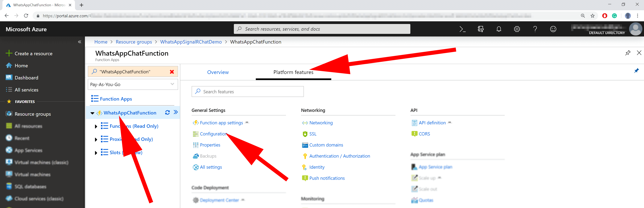Close the WhatsAppChatFunction browser tab
Viewport: 644px width, 208px height.
[70, 5]
